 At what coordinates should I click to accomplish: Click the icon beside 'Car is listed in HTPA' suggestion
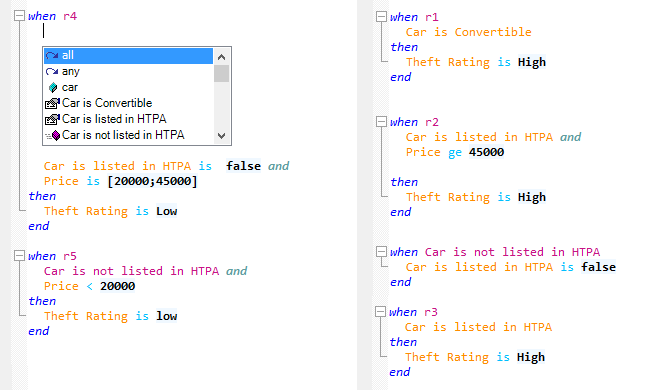[52, 119]
